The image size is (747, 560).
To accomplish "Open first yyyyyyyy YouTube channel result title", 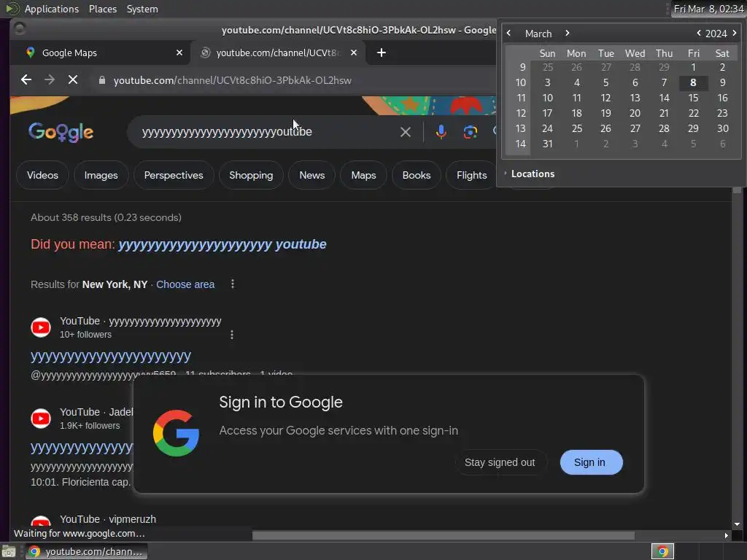I will pos(111,356).
